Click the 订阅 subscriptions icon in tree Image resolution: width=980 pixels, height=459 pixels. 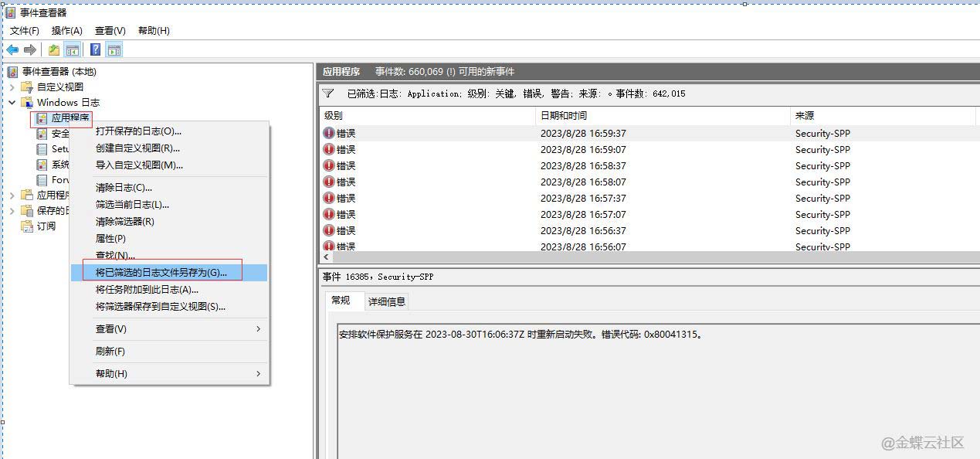tap(27, 226)
